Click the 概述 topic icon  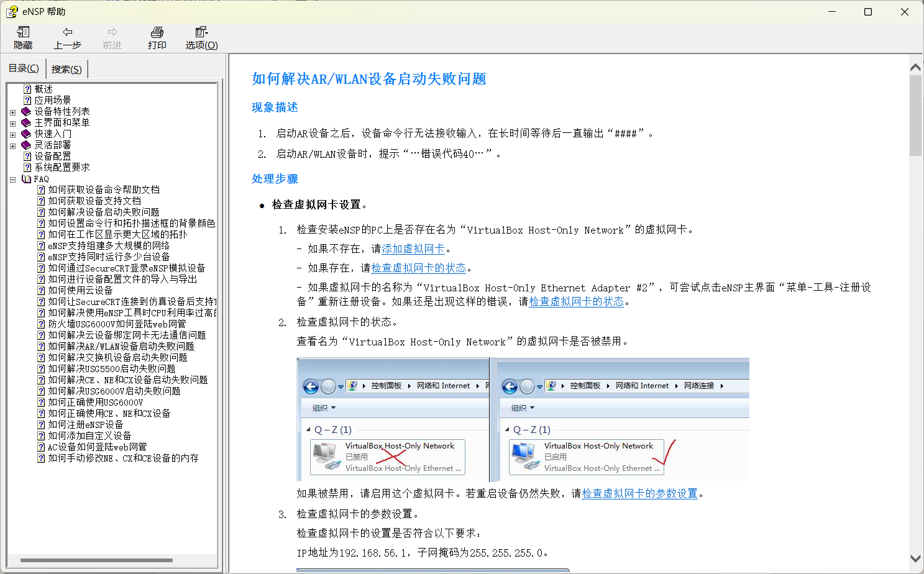coord(27,89)
